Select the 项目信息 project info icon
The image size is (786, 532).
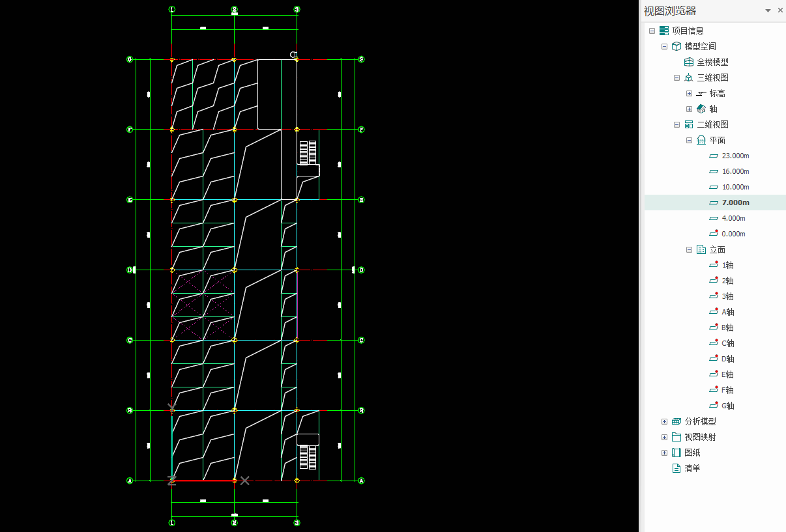click(664, 31)
